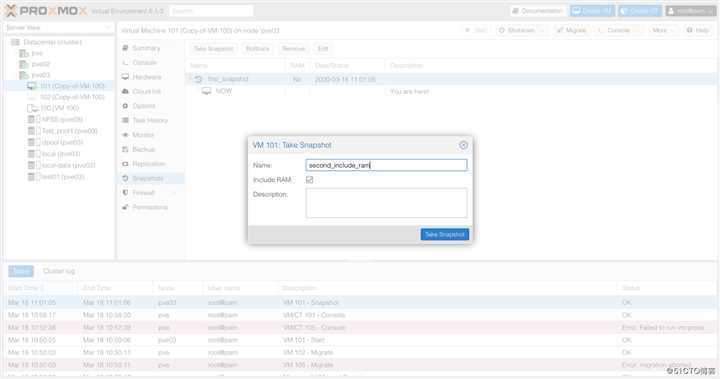The width and height of the screenshot is (720, 379).
Task: Open the Documentation link button
Action: click(x=537, y=11)
